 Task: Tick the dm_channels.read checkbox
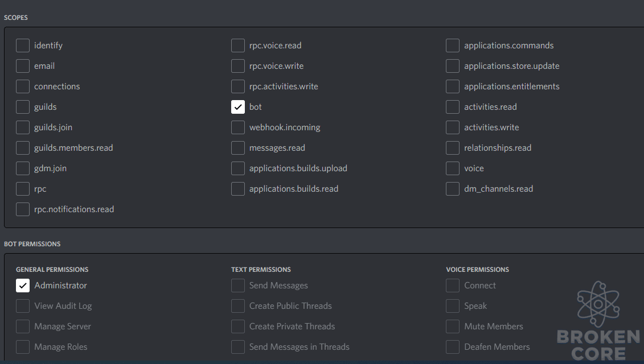(453, 189)
